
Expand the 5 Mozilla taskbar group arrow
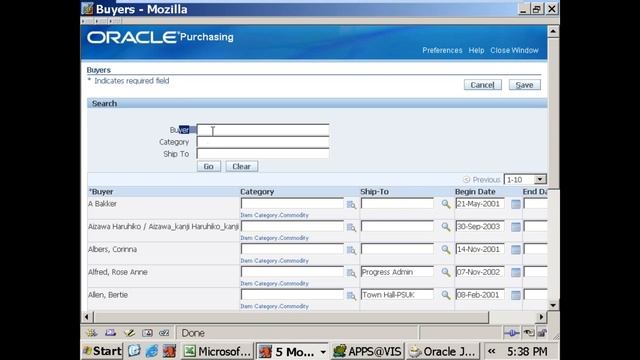pos(323,351)
